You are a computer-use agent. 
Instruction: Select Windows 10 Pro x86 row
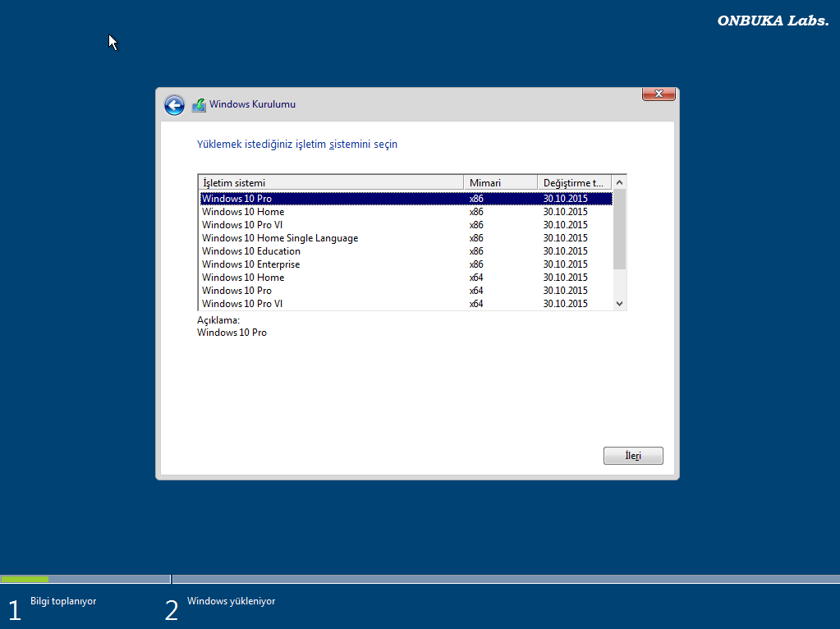406,198
